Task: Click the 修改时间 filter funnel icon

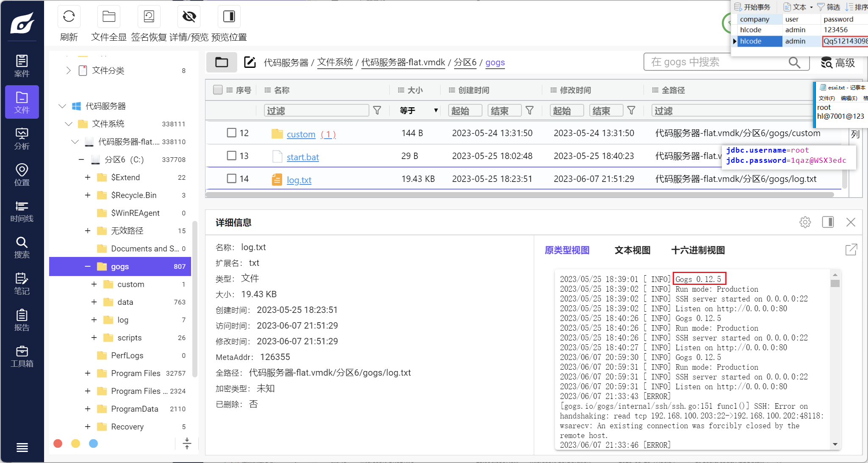Action: (x=631, y=111)
